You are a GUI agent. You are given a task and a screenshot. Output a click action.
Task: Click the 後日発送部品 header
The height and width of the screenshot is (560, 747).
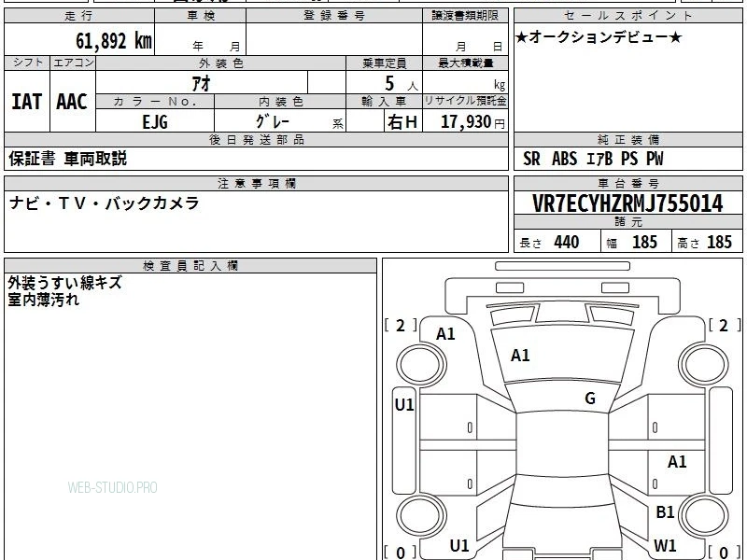tap(256, 139)
